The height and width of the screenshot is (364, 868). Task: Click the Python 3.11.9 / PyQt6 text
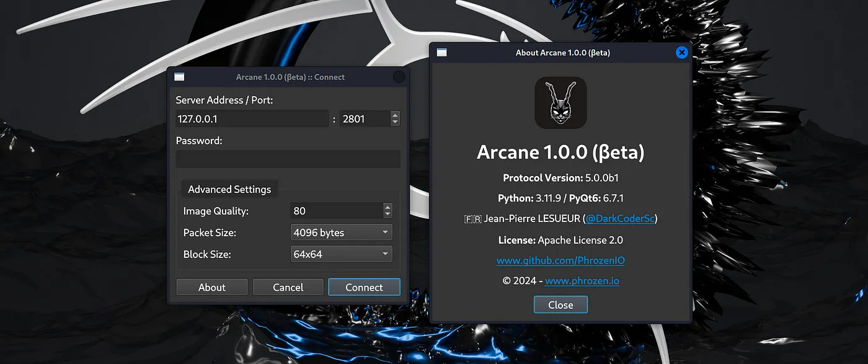[x=560, y=198]
